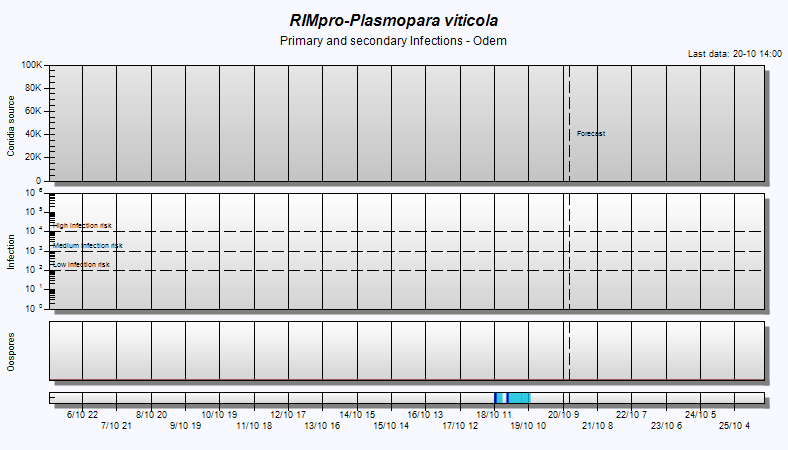Click the date label 15/10 14
Screen dimensions: 788x450
(x=391, y=426)
